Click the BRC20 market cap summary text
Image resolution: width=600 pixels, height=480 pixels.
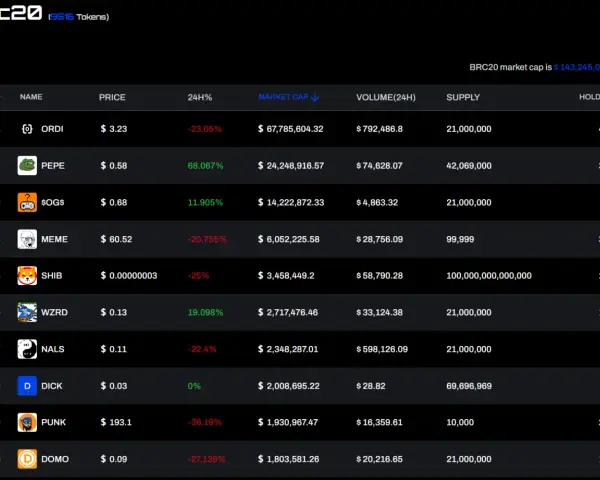(x=535, y=67)
